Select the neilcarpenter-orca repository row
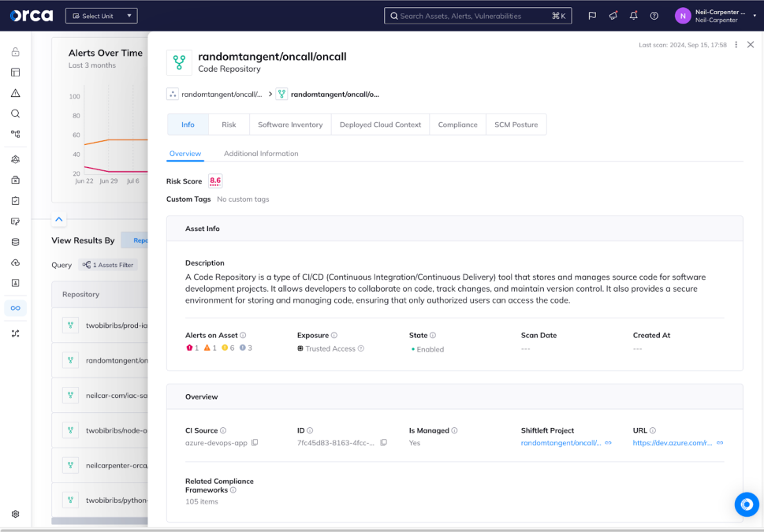Screen dimensions: 764x532 [x=100, y=466]
